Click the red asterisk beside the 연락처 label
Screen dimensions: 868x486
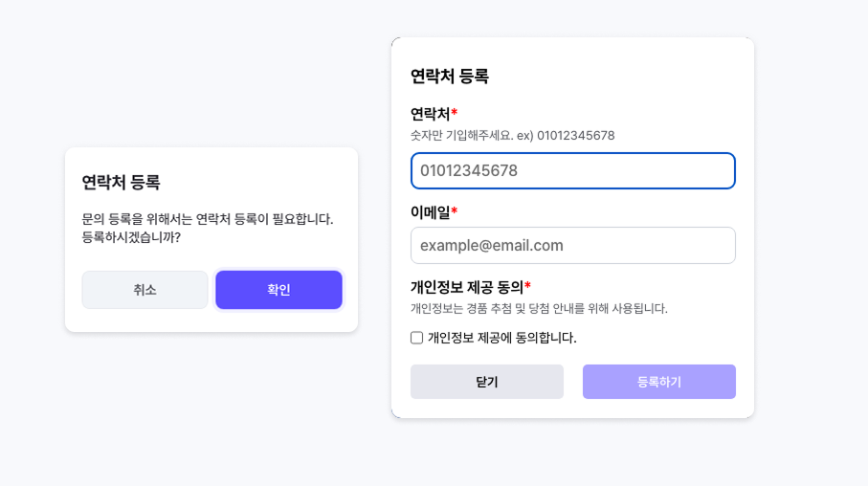point(455,114)
